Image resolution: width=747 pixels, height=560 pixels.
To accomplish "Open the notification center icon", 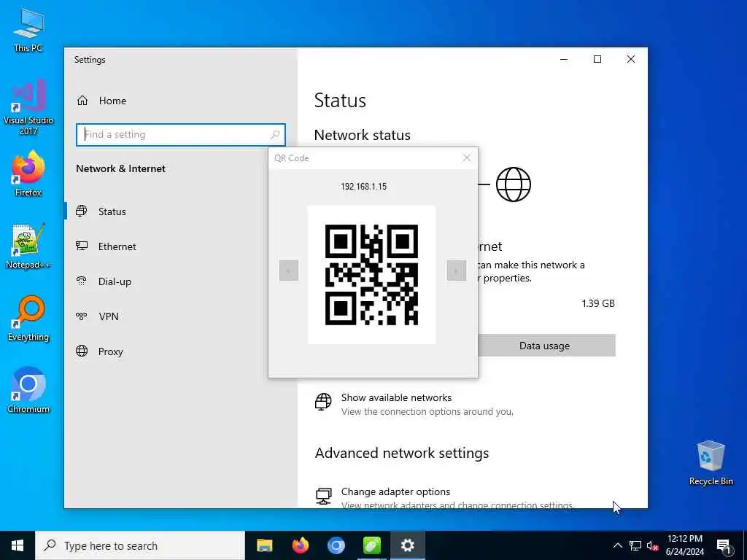I will tap(724, 545).
